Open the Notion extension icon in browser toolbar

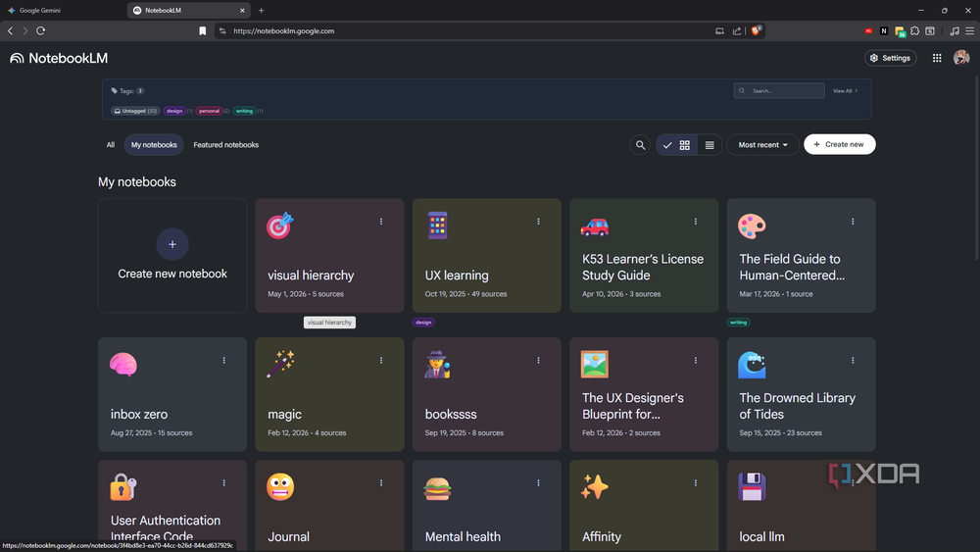coord(884,30)
